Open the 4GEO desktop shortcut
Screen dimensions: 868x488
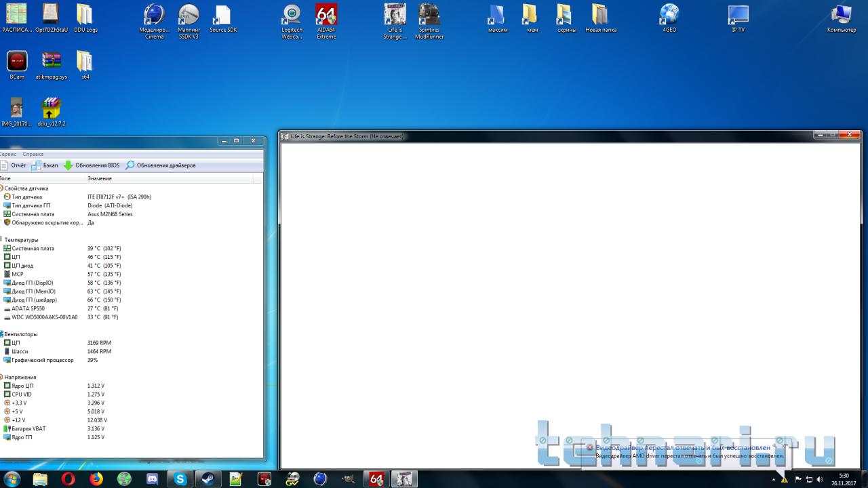point(669,19)
